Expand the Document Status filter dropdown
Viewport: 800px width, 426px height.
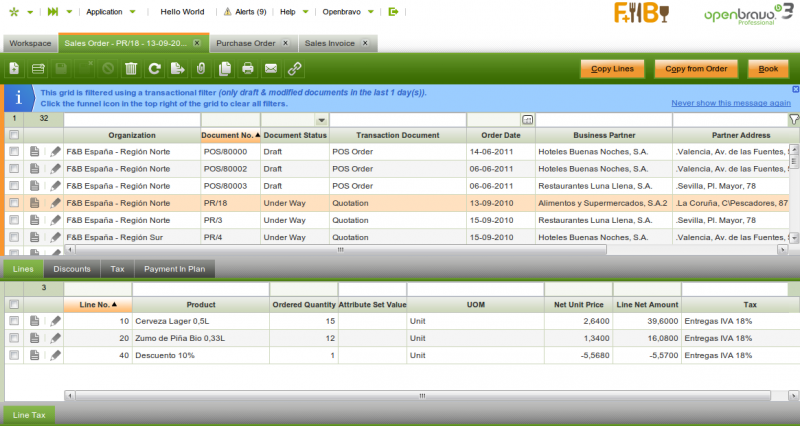coord(322,119)
